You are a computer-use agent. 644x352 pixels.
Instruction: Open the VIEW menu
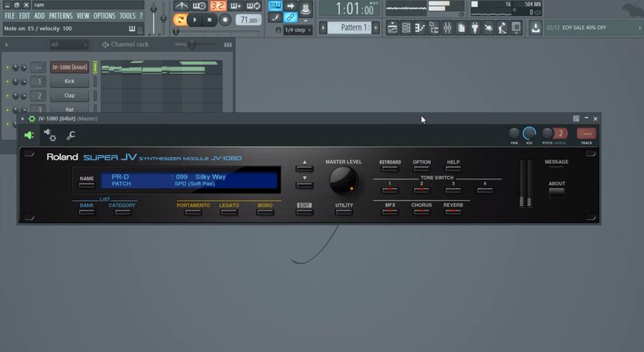[82, 16]
